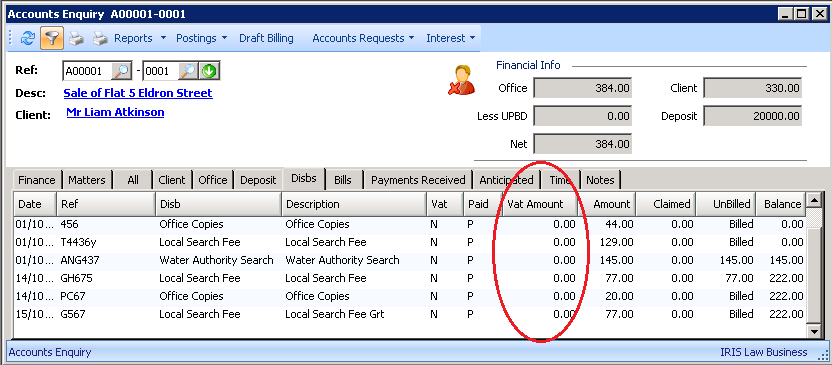Open the Postings dropdown menu
The width and height of the screenshot is (832, 365).
click(x=202, y=38)
